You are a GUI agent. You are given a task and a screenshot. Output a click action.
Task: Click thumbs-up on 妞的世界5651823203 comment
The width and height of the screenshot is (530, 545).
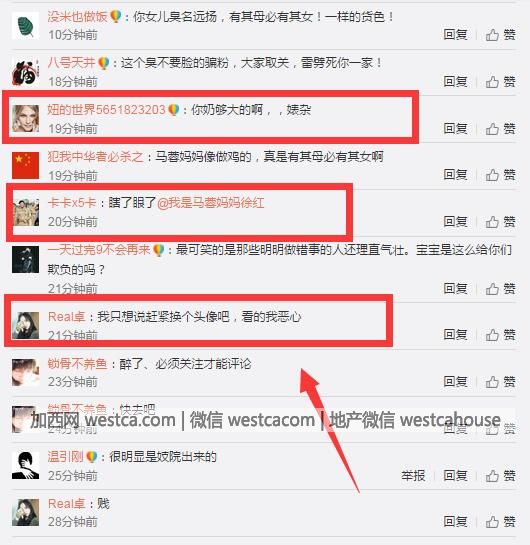[500, 129]
